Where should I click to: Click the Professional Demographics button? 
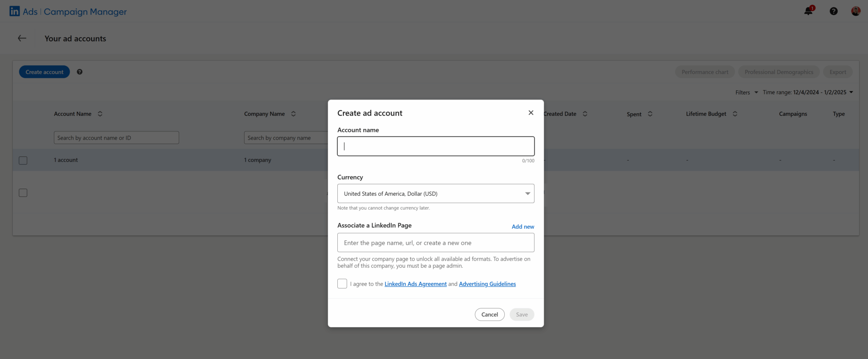tap(779, 72)
